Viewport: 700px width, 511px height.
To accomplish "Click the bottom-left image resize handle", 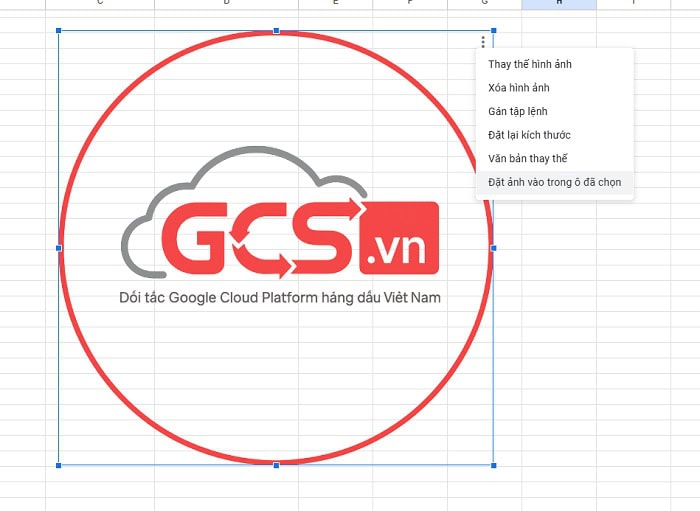I will pyautogui.click(x=59, y=465).
